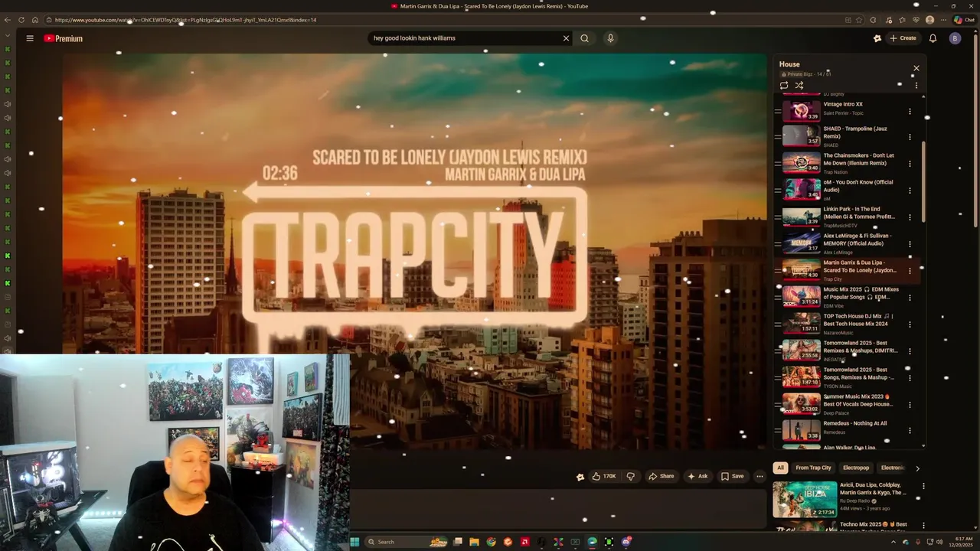Select Alex LeMirage MEMORY thumbnail
Viewport: 980px width, 551px height.
(801, 244)
